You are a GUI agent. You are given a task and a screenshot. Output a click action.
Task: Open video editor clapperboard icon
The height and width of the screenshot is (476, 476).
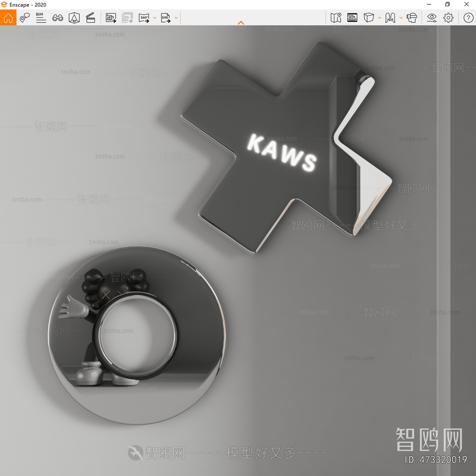(x=90, y=18)
